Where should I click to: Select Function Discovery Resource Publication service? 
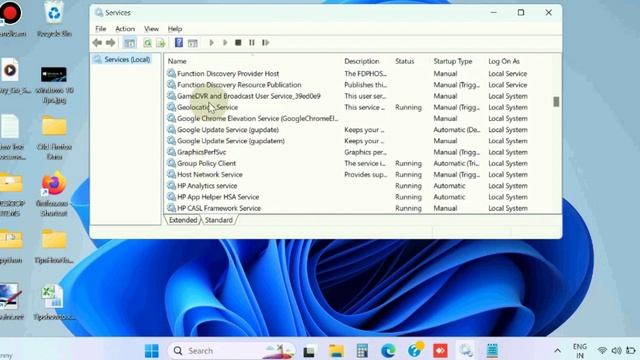click(x=348, y=85)
